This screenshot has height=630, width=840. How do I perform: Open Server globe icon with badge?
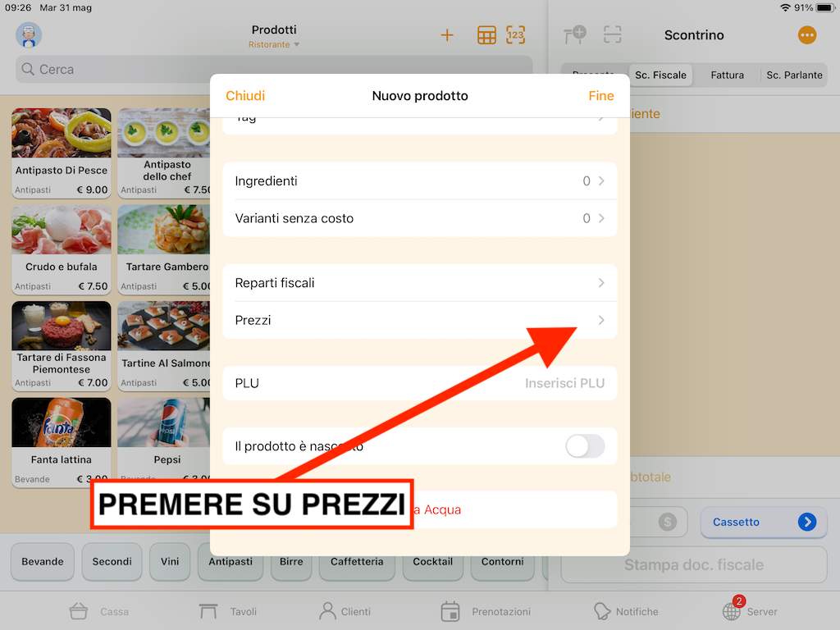coord(733,609)
